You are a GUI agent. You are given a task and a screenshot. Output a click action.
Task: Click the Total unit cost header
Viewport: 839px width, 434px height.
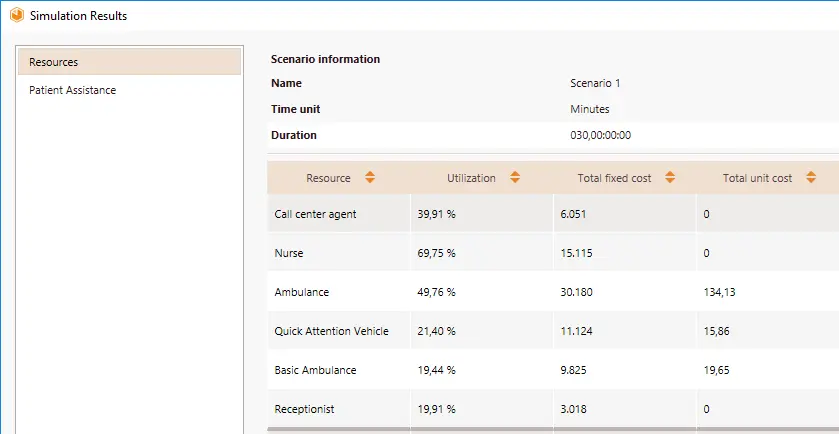click(x=768, y=178)
